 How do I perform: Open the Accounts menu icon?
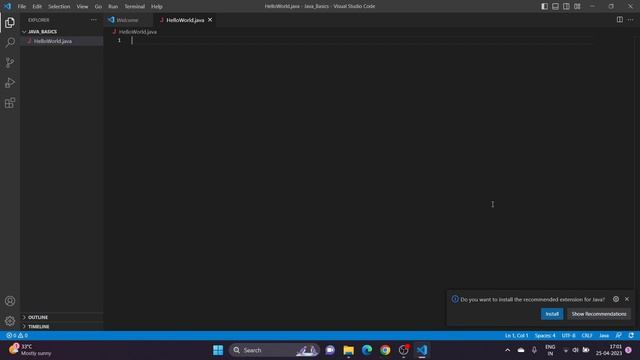(x=10, y=301)
